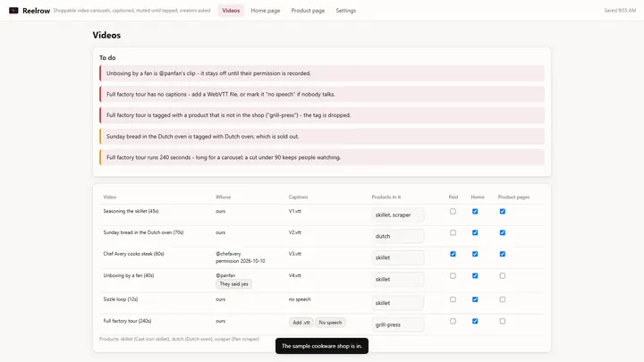Switch to the Home page tab
Image resolution: width=644 pixels, height=362 pixels.
point(266,11)
